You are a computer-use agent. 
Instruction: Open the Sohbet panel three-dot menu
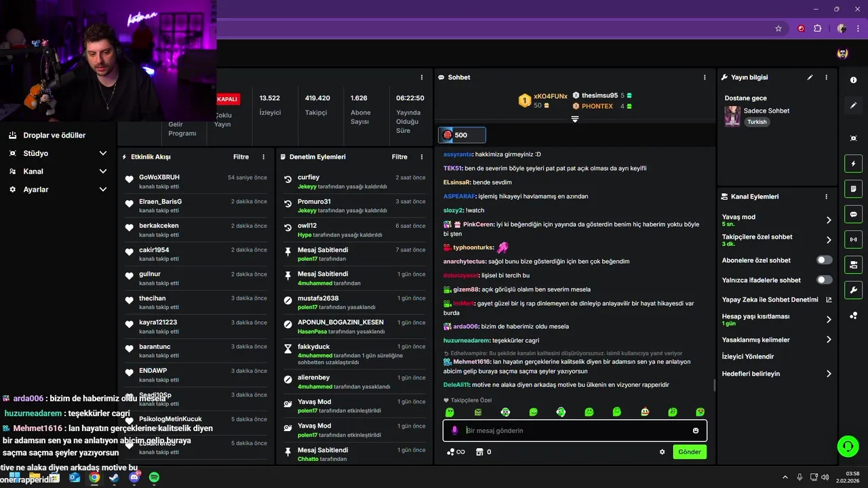click(x=705, y=77)
